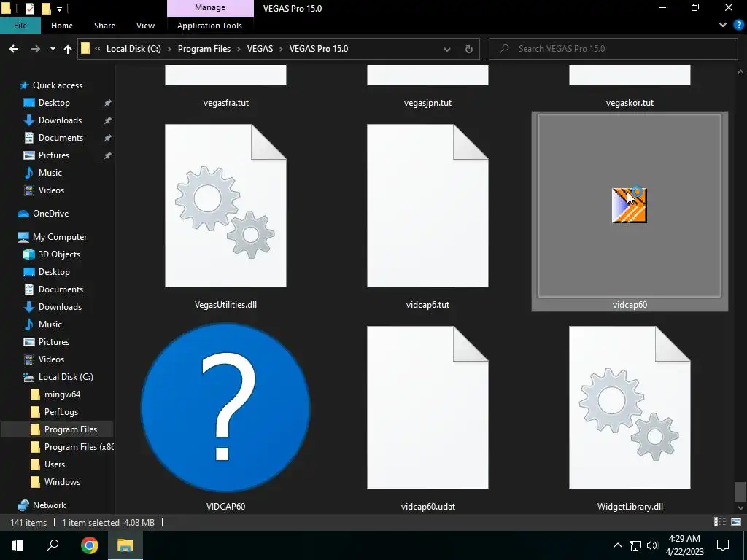This screenshot has height=560, width=747.
Task: Open OneDrive in navigation pane
Action: pyautogui.click(x=50, y=214)
